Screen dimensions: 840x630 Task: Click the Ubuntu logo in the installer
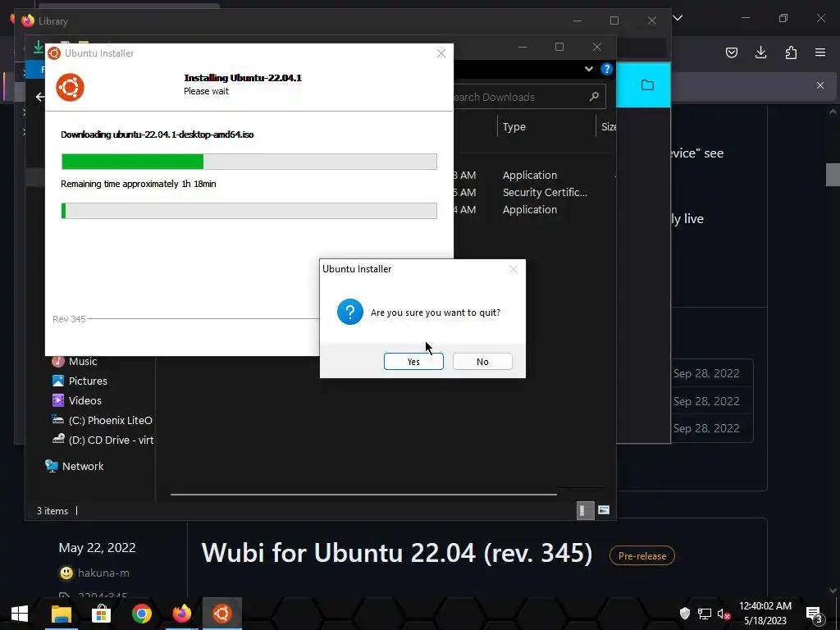pyautogui.click(x=71, y=87)
